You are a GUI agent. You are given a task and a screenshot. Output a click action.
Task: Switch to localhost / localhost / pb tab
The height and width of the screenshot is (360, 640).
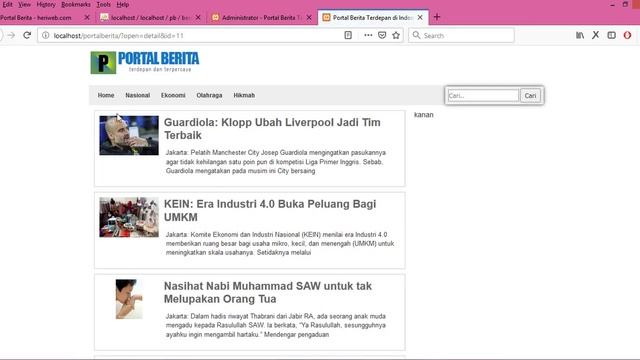click(150, 18)
